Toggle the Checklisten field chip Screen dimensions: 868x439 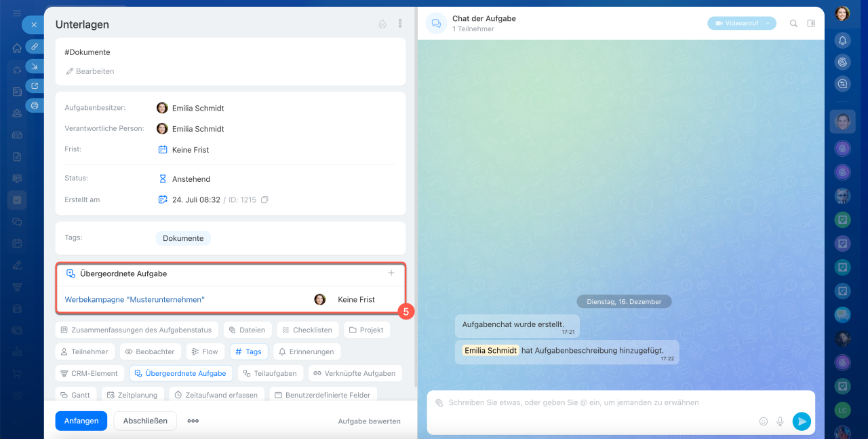pyautogui.click(x=307, y=330)
